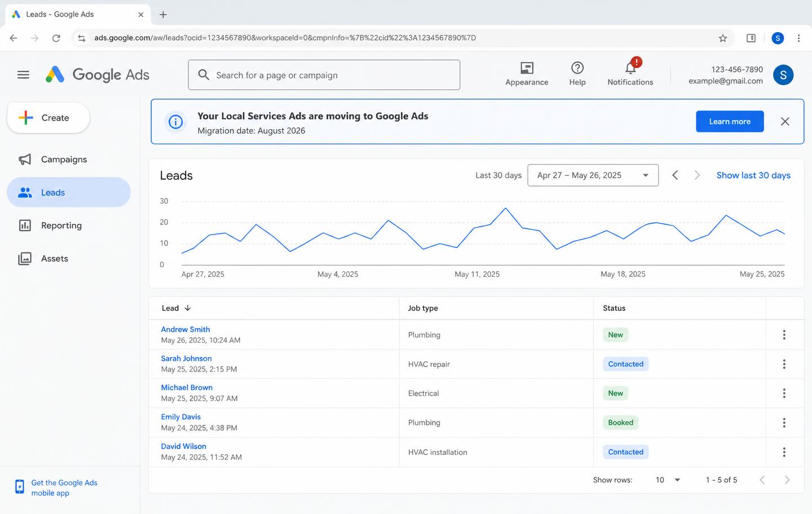
Task: Bookmark this page with star icon
Action: pos(723,38)
